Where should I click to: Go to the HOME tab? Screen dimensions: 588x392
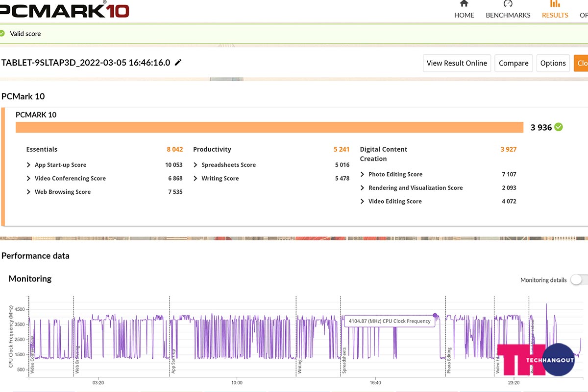coord(464,10)
